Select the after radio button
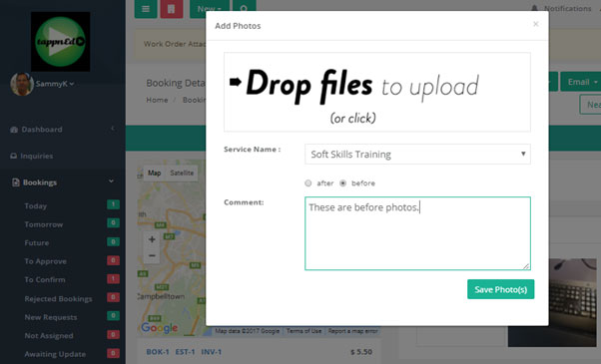The image size is (601, 364). [x=308, y=182]
